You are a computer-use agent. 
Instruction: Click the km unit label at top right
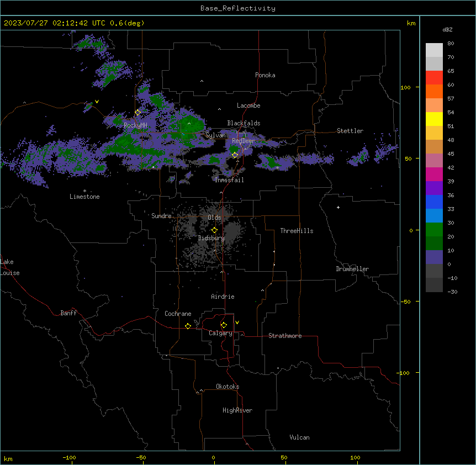click(x=411, y=23)
